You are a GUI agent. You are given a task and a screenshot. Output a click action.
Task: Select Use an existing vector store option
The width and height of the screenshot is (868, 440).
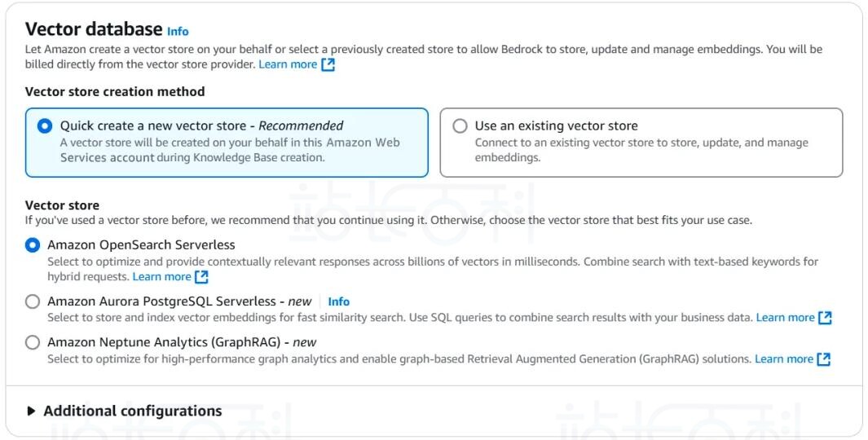460,126
